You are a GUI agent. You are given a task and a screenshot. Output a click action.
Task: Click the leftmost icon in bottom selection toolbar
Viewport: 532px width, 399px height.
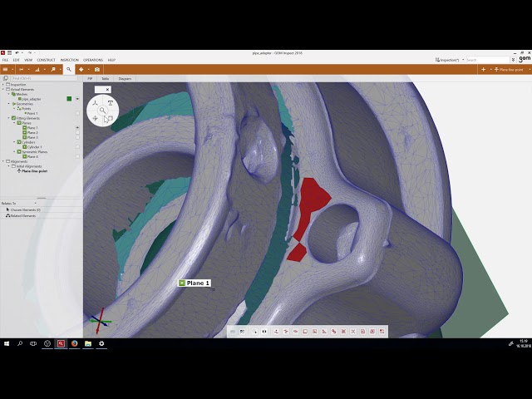(233, 332)
